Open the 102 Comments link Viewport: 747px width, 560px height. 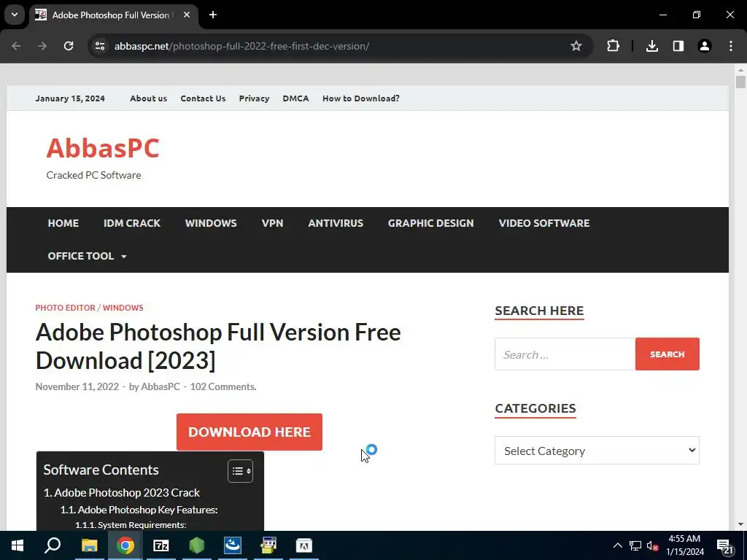click(223, 386)
